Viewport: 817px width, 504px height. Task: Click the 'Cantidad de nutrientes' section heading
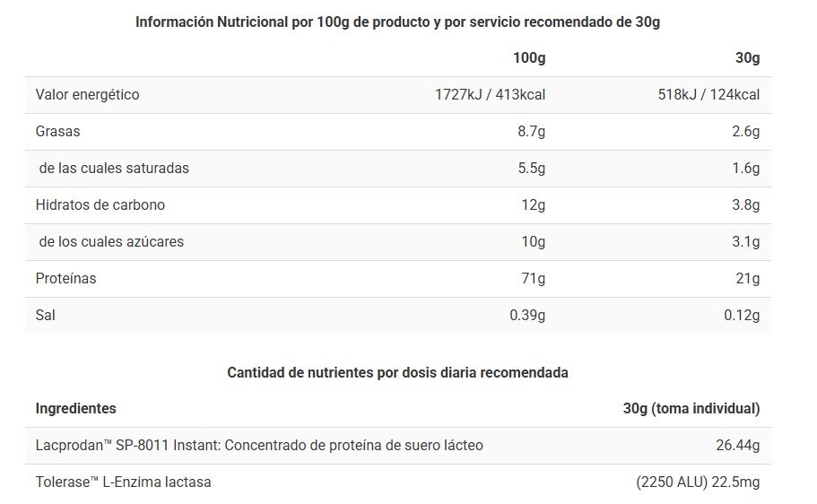coord(397,372)
